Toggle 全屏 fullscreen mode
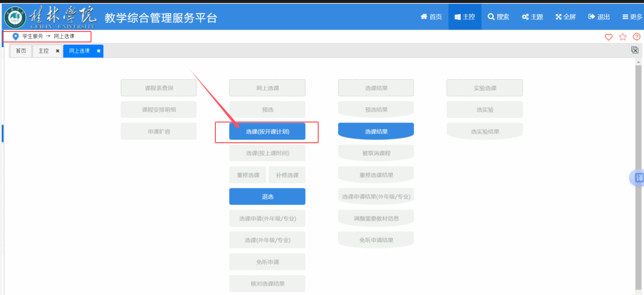644x295 pixels. coord(565,17)
